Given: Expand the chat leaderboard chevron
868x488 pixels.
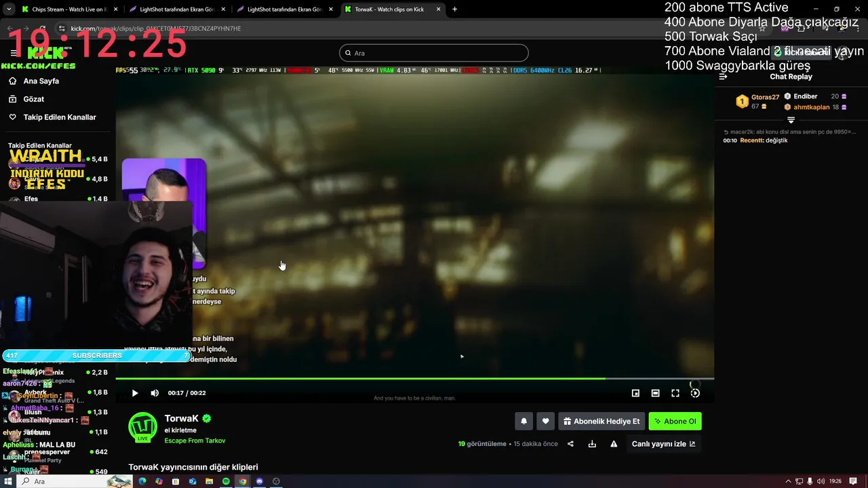Looking at the screenshot, I should coord(791,120).
